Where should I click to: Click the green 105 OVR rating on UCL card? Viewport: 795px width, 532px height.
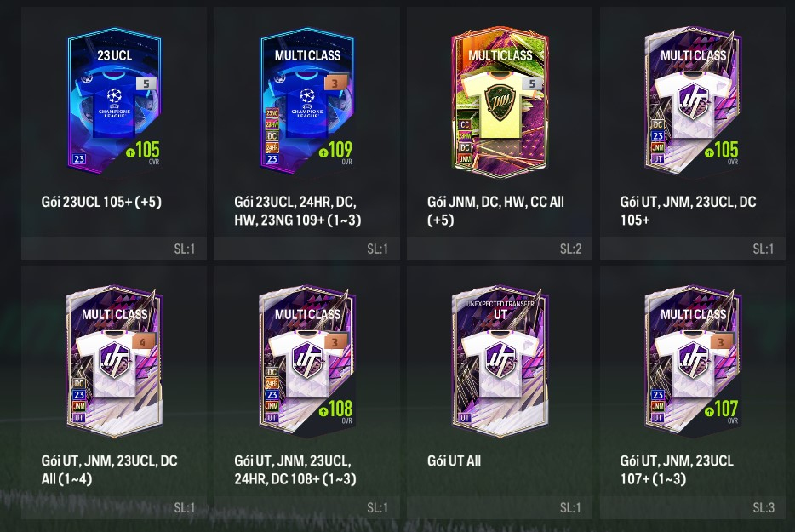(143, 152)
